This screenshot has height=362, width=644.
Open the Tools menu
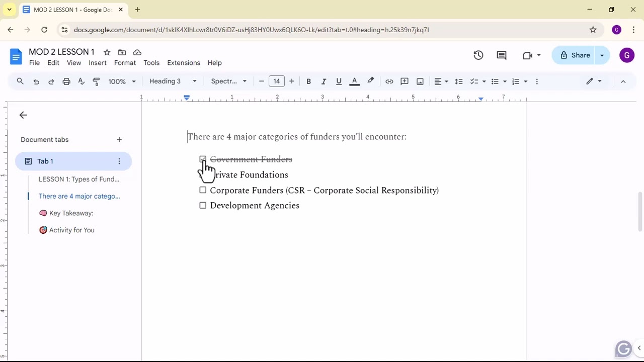151,63
